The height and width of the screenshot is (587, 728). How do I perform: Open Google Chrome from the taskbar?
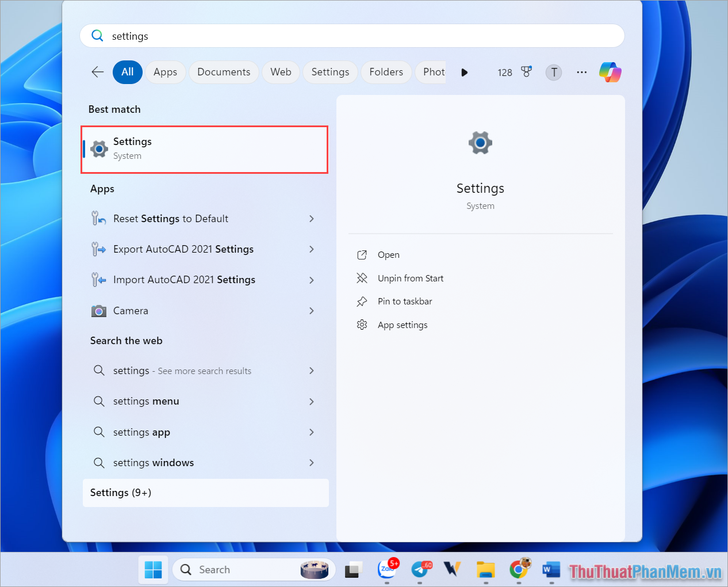coord(519,570)
